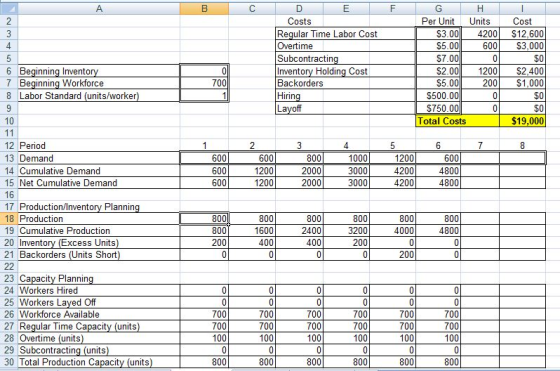The height and width of the screenshot is (371, 560).
Task: Click the Cumulative Production value 3200
Action: [346, 231]
